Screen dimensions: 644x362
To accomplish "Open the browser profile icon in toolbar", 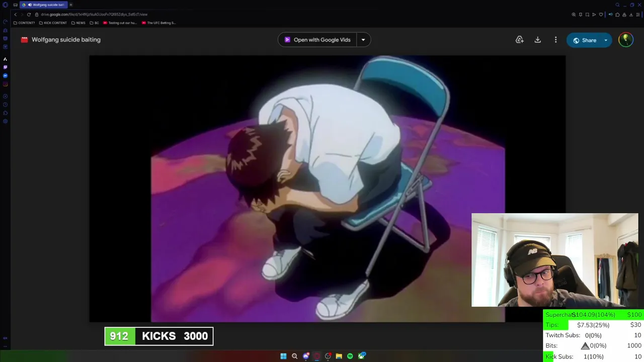I will pos(624,15).
